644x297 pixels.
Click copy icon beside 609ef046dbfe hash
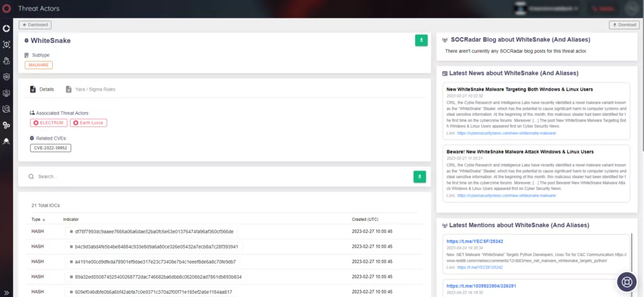[71, 292]
